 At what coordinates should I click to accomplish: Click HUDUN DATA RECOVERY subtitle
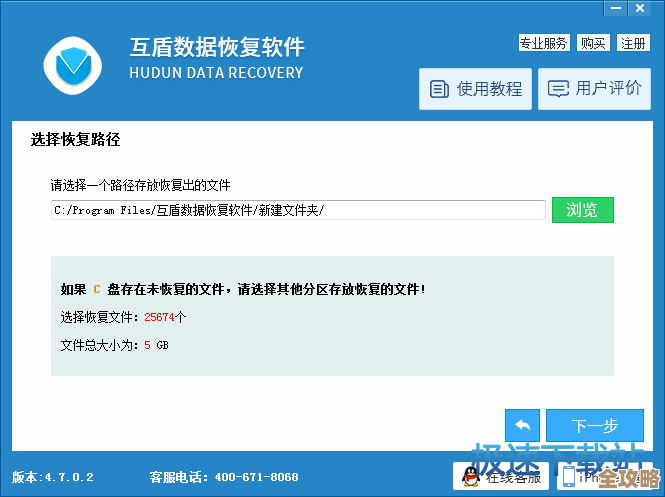[216, 73]
